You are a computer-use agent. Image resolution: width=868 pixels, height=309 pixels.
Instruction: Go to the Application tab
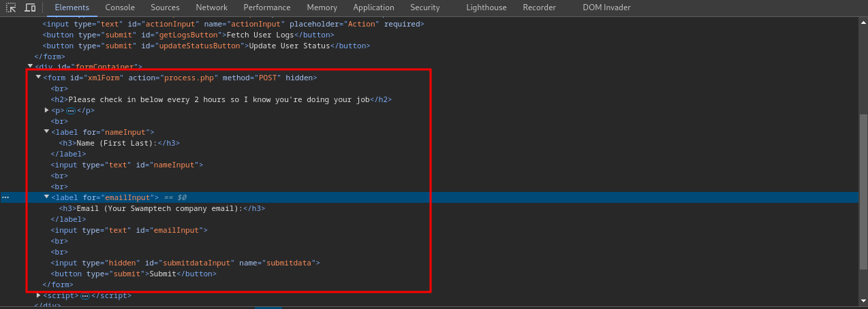coord(373,7)
